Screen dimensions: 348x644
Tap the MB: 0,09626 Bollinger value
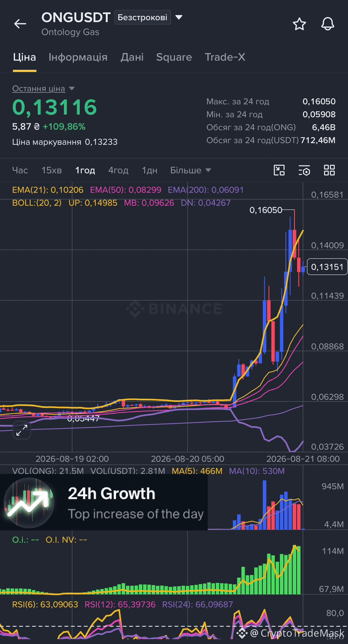pos(149,203)
